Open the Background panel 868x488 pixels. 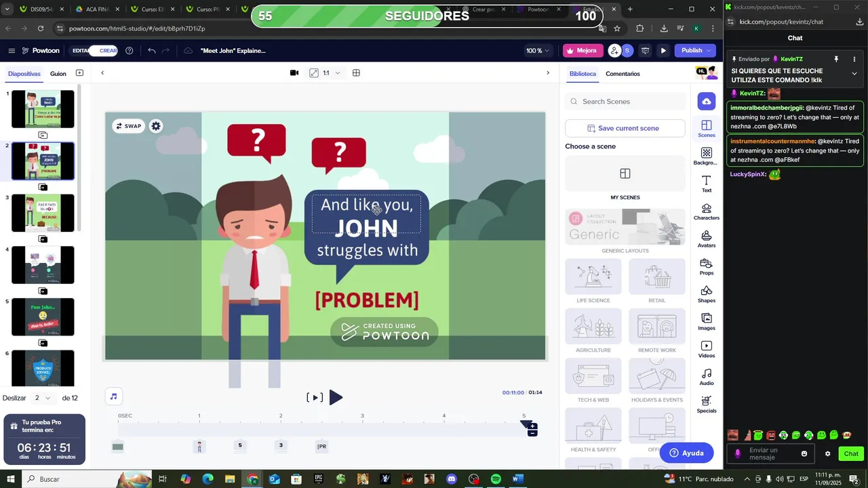(x=706, y=157)
